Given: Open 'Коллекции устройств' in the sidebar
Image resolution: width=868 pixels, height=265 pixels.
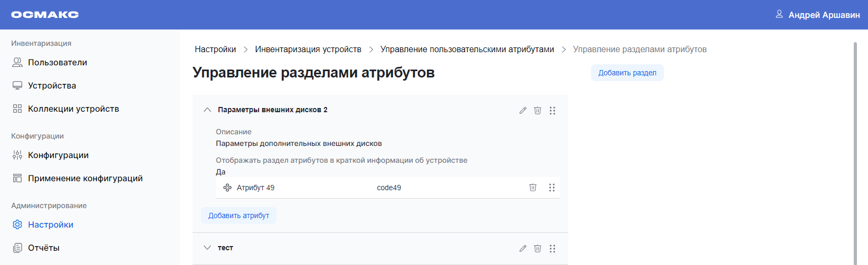Looking at the screenshot, I should pos(73,109).
